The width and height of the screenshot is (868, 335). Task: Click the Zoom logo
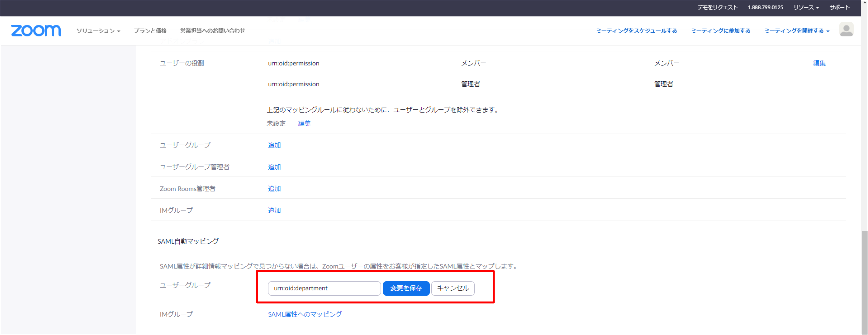36,31
